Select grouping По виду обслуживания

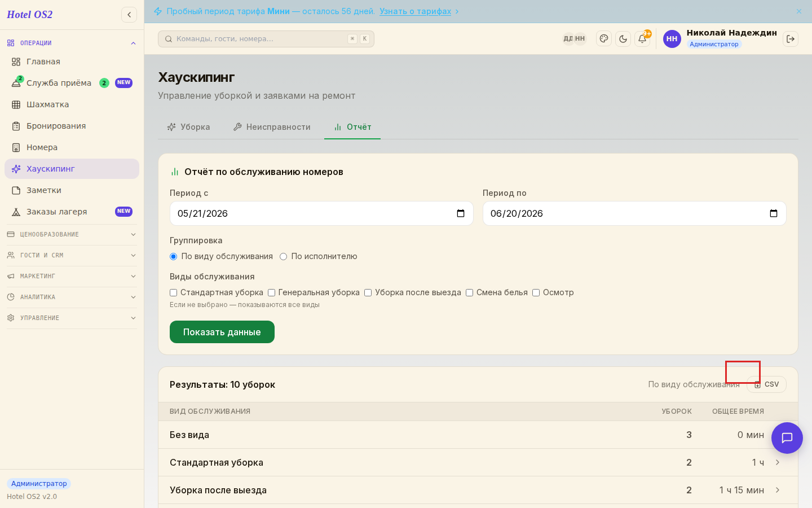(x=174, y=256)
